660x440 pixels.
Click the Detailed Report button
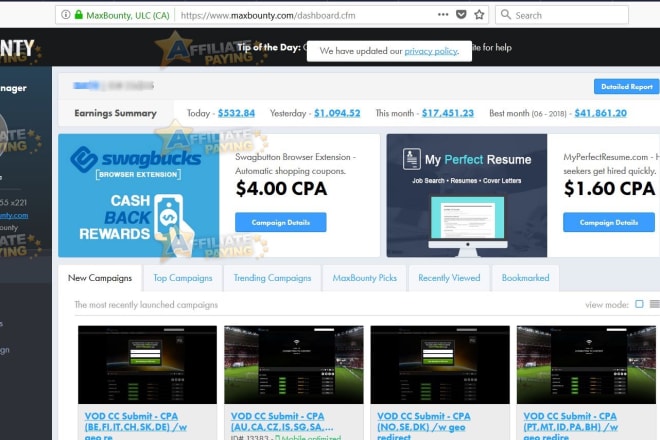pyautogui.click(x=626, y=86)
